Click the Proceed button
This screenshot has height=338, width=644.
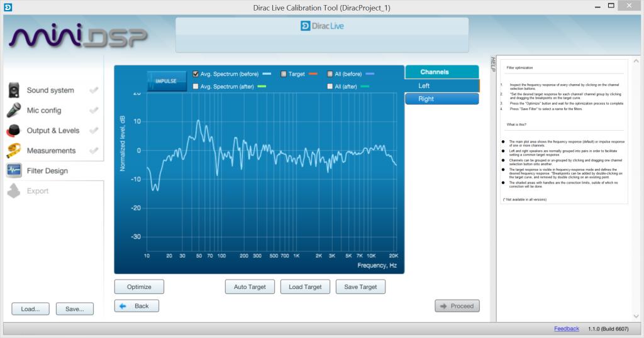click(x=457, y=306)
